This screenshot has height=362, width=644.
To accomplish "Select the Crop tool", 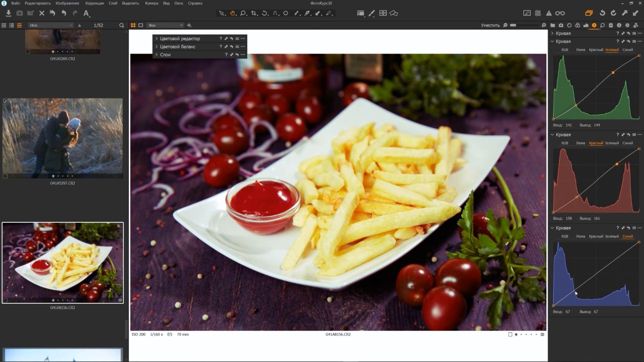I will pos(254,13).
